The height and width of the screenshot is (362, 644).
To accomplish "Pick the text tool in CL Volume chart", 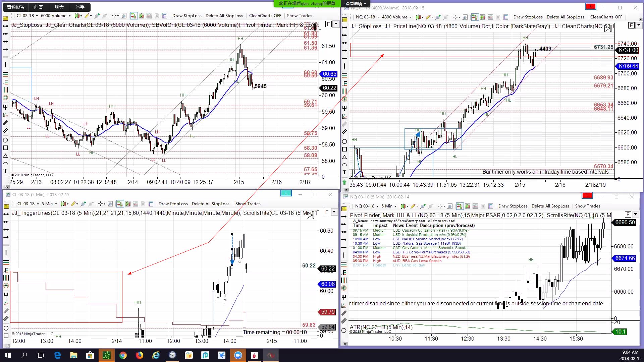I will (5, 171).
